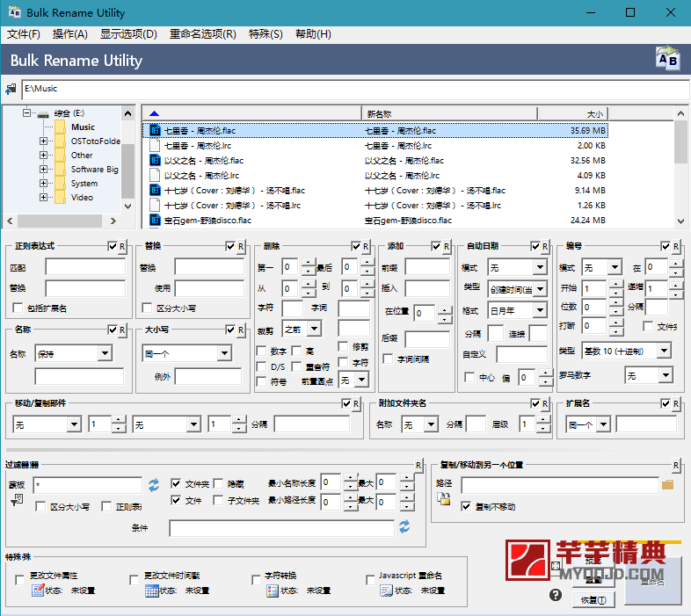Click the browse folder icon beside the 路径 field
The image size is (691, 616).
point(667,485)
